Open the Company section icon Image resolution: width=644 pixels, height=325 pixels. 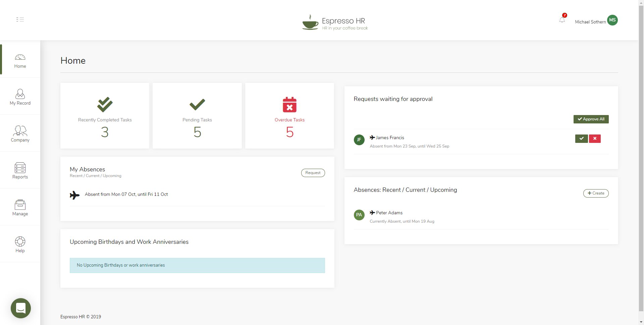pyautogui.click(x=20, y=131)
